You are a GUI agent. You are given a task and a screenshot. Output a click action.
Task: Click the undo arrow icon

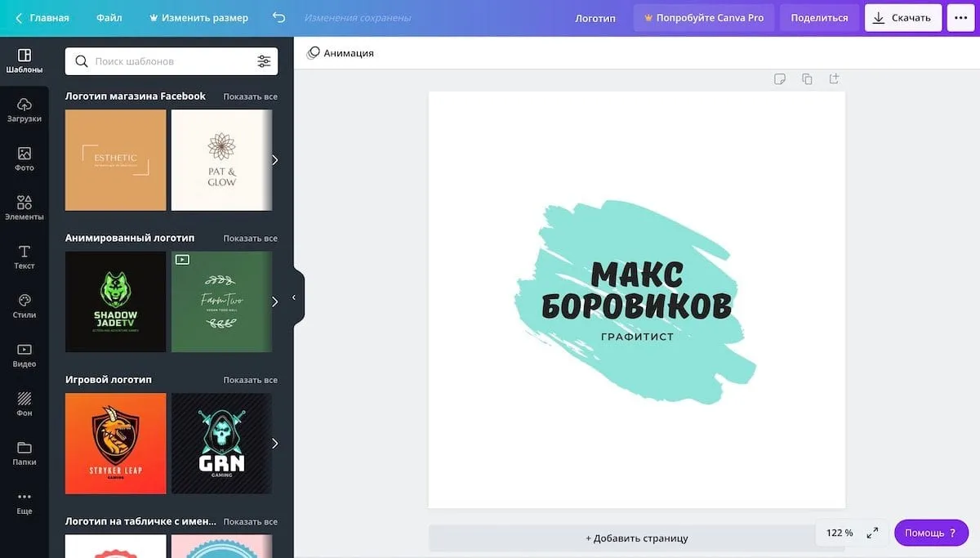(x=278, y=17)
